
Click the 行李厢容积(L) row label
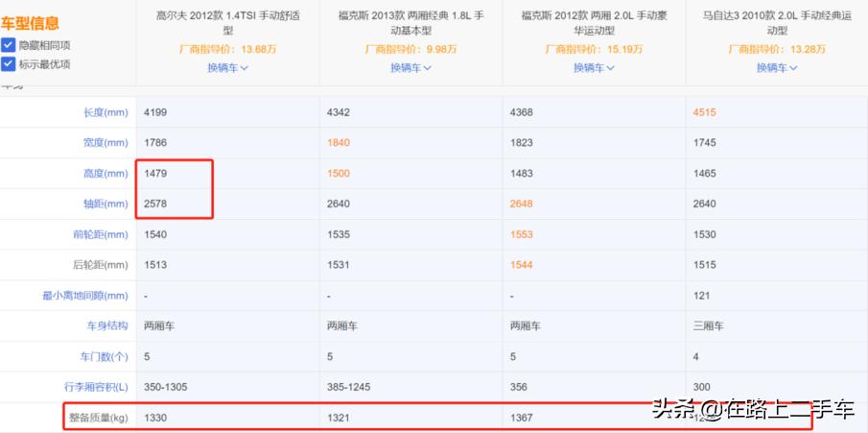[96, 387]
